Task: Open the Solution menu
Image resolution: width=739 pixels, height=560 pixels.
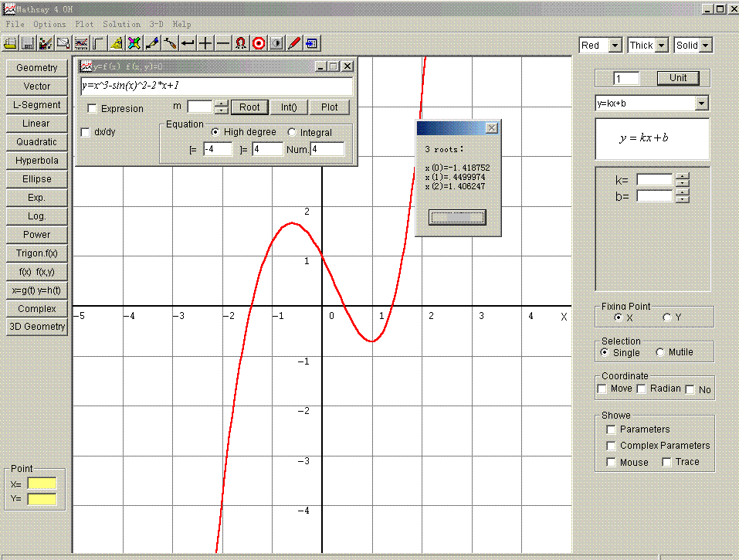Action: coord(121,25)
